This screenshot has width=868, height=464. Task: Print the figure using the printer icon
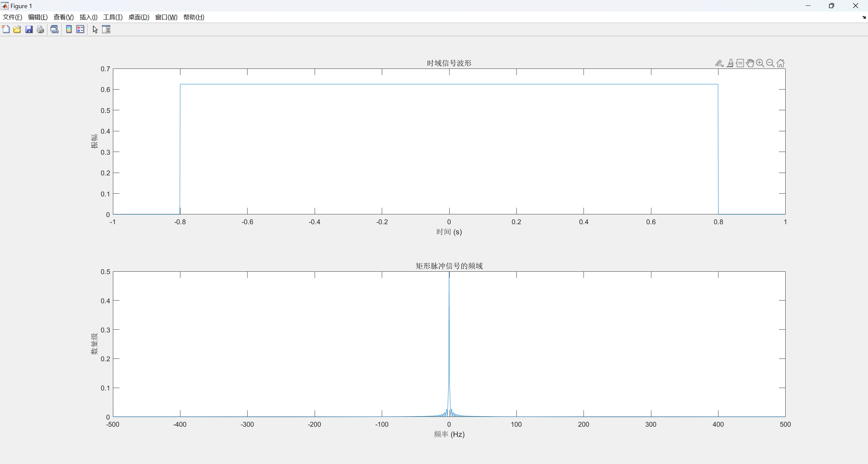coord(40,30)
